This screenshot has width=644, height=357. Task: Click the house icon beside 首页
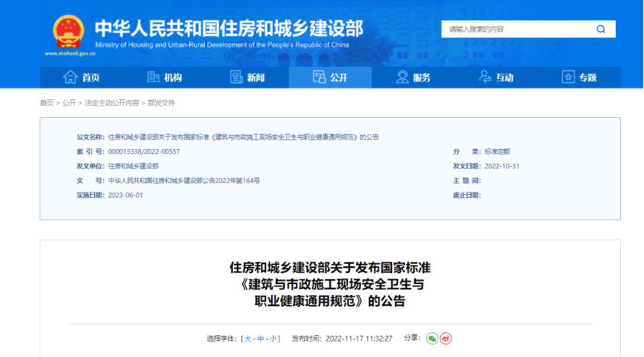[x=71, y=77]
